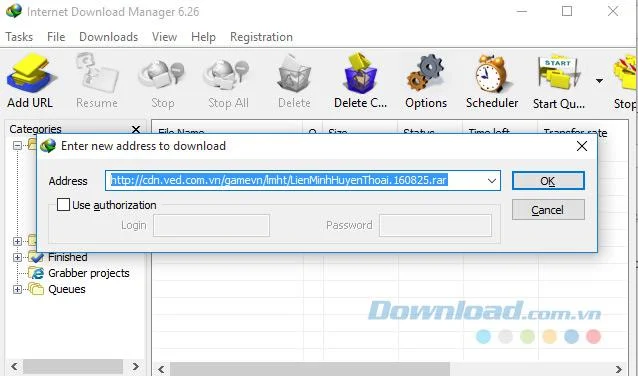Confirm the address with OK button
The image size is (638, 376).
pos(548,181)
